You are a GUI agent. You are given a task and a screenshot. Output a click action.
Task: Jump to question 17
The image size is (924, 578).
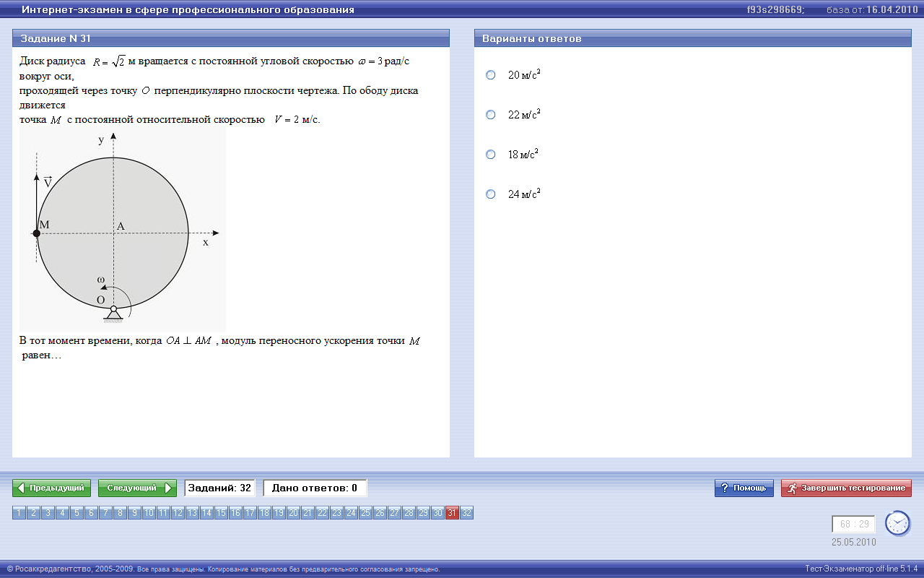[x=250, y=513]
